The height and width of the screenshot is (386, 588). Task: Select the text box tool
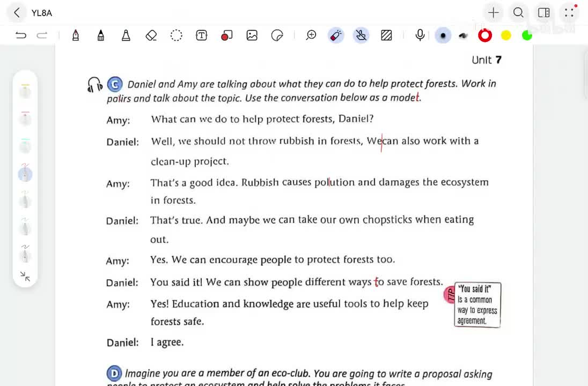tap(201, 35)
